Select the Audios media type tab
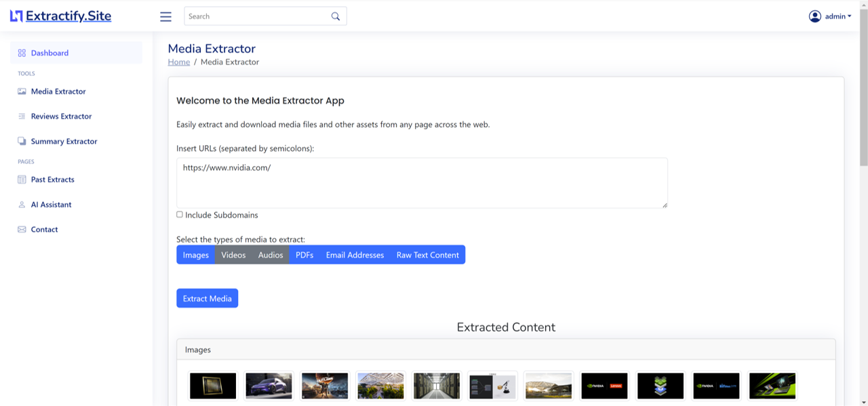Viewport: 868px width, 406px height. click(x=270, y=254)
